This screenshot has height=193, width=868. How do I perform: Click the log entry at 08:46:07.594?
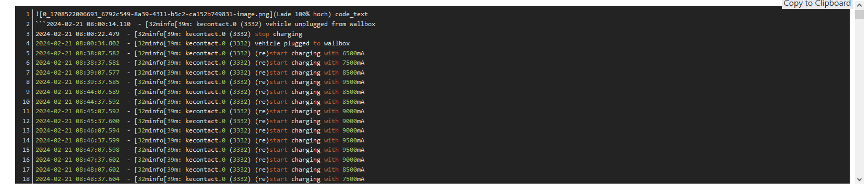tap(200, 130)
